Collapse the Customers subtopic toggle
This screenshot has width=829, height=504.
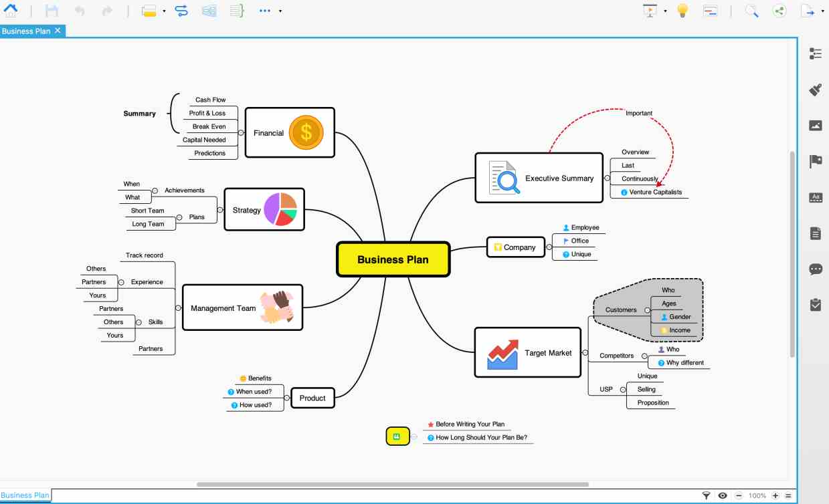(647, 310)
